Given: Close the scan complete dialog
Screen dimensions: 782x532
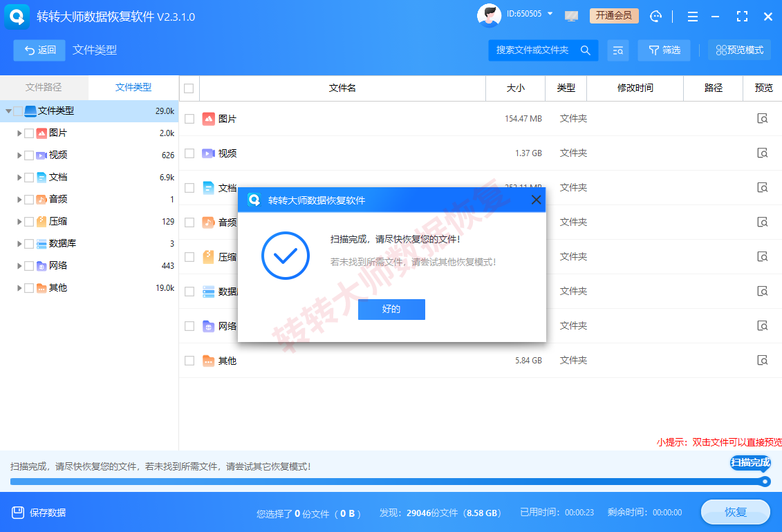Looking at the screenshot, I should pos(536,200).
